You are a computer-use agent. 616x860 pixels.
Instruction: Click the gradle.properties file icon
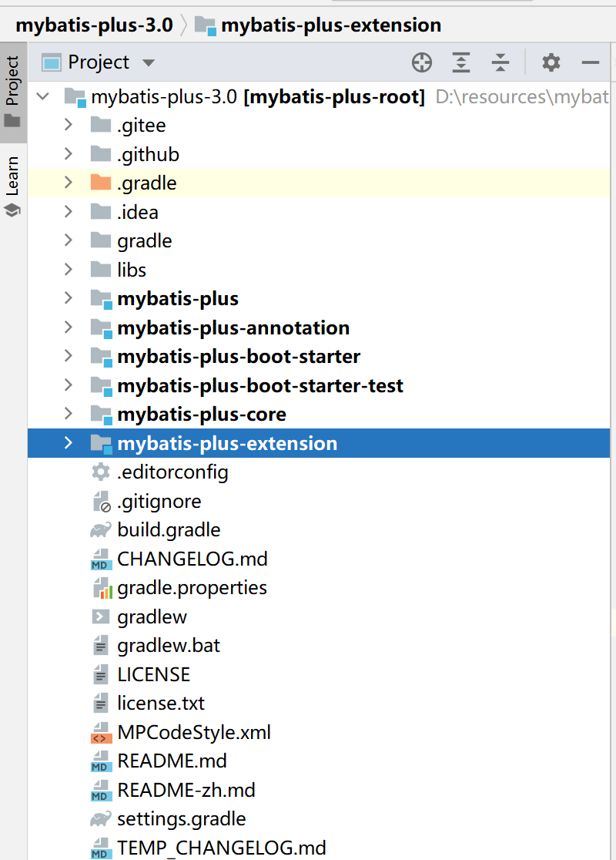102,588
